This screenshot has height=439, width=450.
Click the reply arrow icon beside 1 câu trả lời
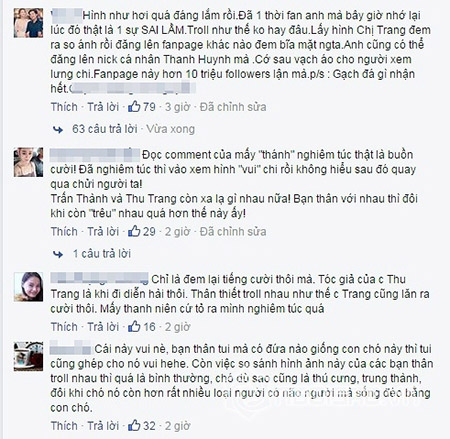pos(58,254)
